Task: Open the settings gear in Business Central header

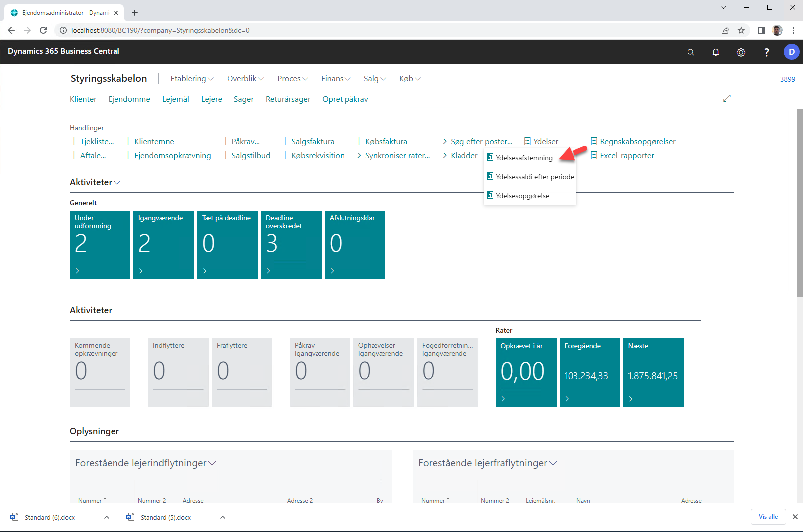Action: pos(741,52)
